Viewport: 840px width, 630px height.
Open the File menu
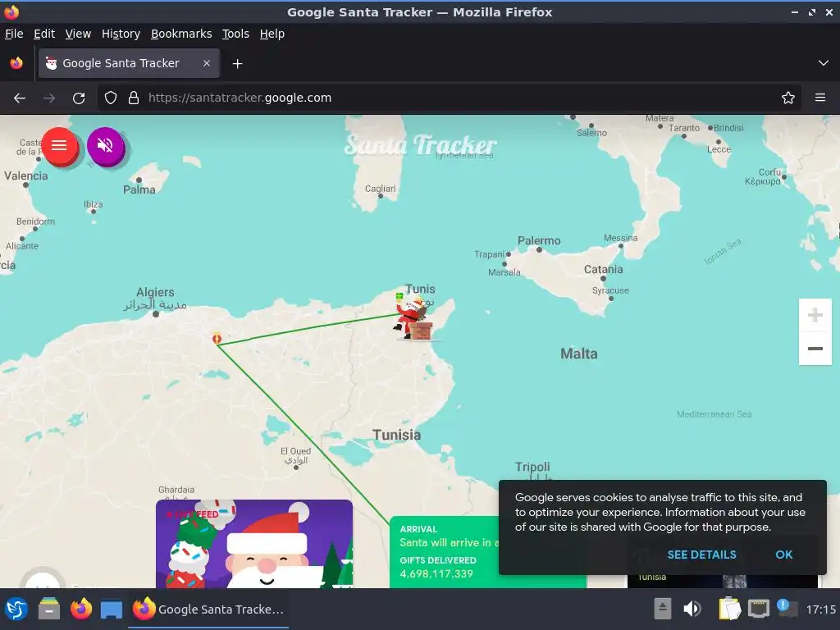(x=14, y=34)
